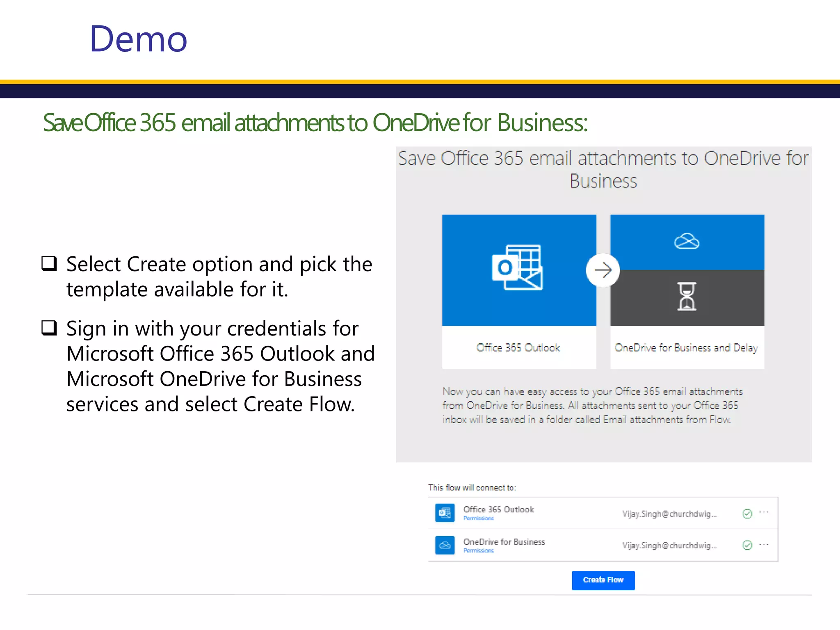
Task: Click the 'Office 365 Outlook' connection name
Action: click(x=498, y=509)
